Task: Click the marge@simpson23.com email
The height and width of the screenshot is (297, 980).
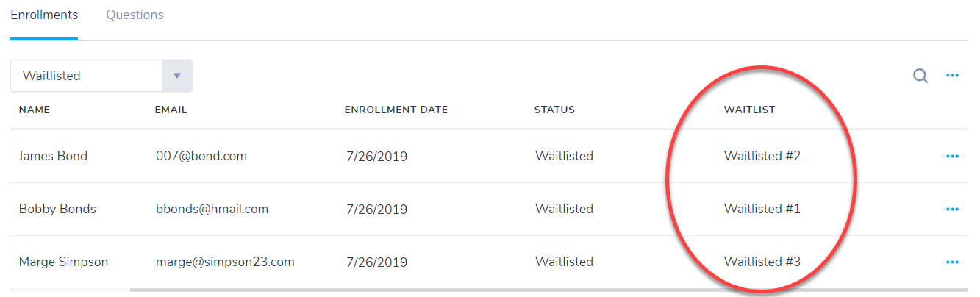Action: (x=225, y=262)
